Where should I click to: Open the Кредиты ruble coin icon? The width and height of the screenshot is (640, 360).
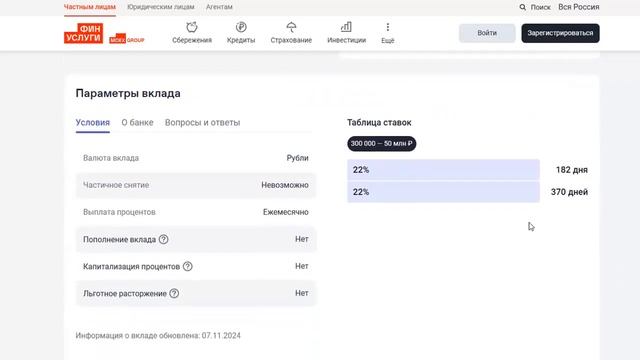[x=241, y=27]
